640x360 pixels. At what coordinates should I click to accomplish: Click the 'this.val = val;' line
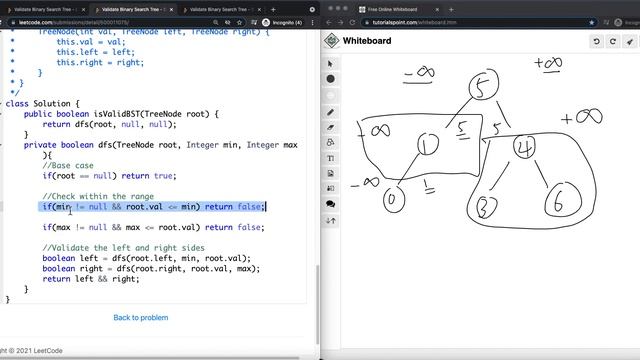tap(91, 42)
